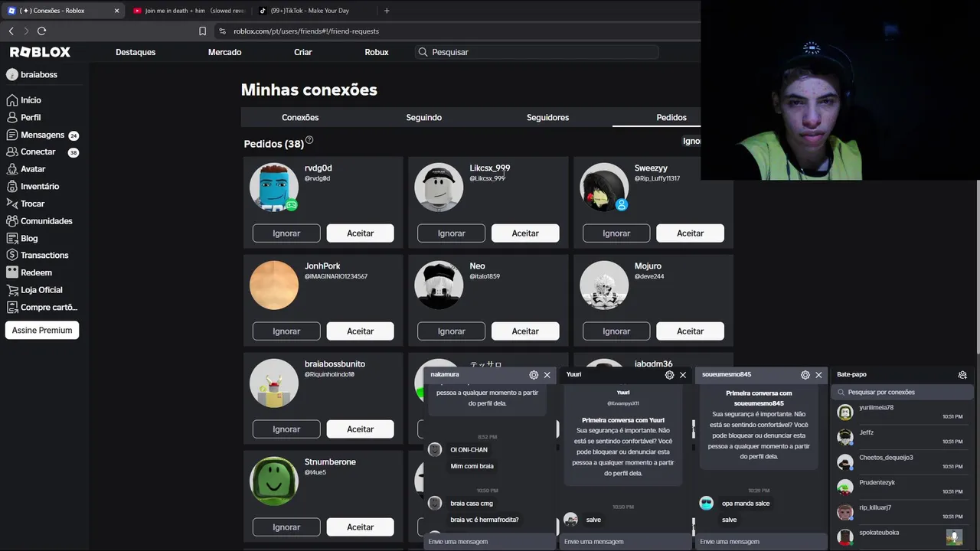Open chat with Cheetos_dequeijo3
Viewport: 980px width, 551px height.
pos(903,462)
